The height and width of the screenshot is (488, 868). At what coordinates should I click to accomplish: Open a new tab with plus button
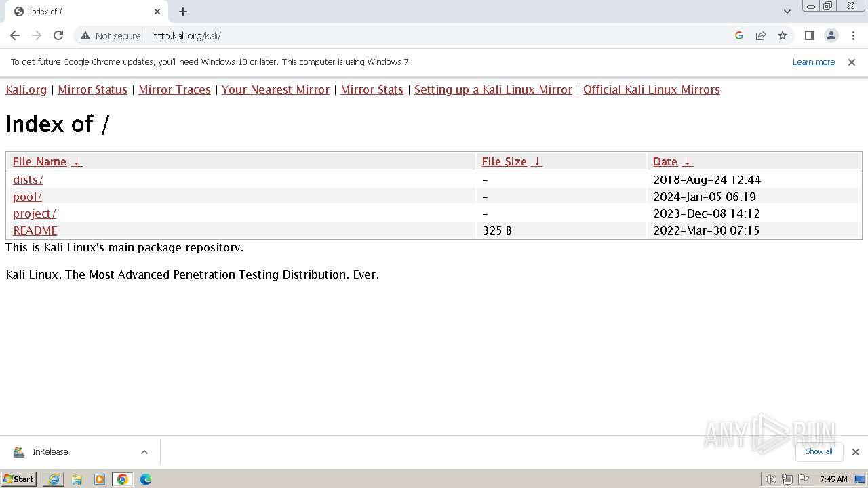pos(183,12)
